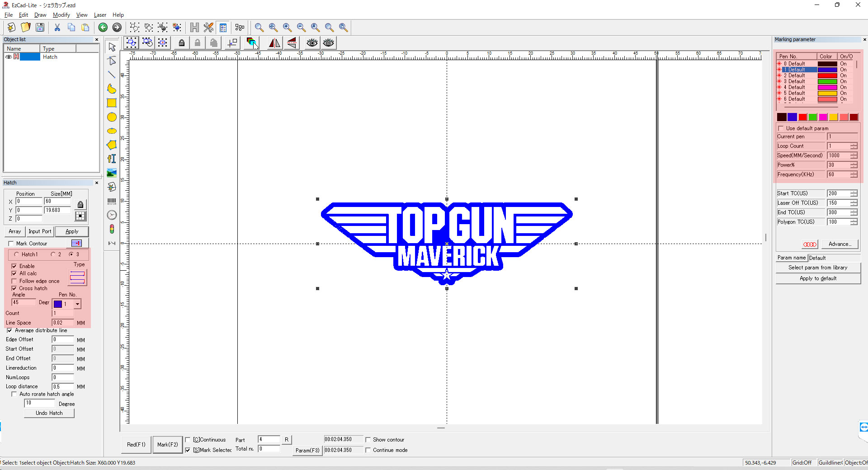Image resolution: width=868 pixels, height=470 pixels.
Task: Open the Pen No. dropdown
Action: pos(78,304)
